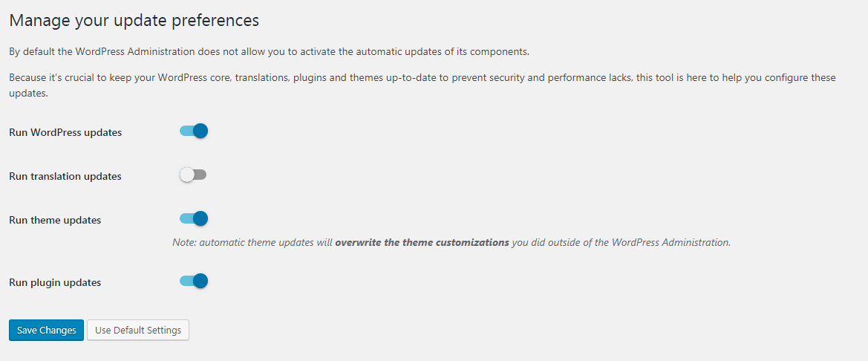Click the gray track of translation switch

pos(200,175)
